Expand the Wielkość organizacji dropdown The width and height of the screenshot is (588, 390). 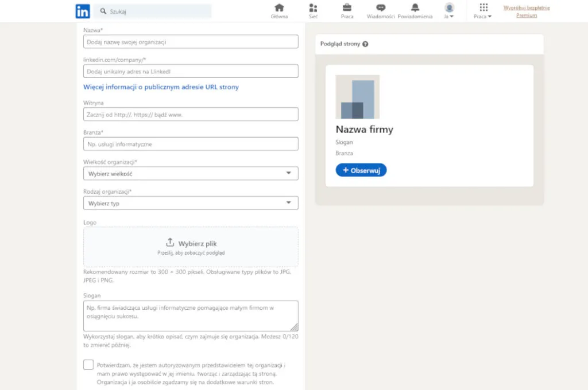[191, 173]
